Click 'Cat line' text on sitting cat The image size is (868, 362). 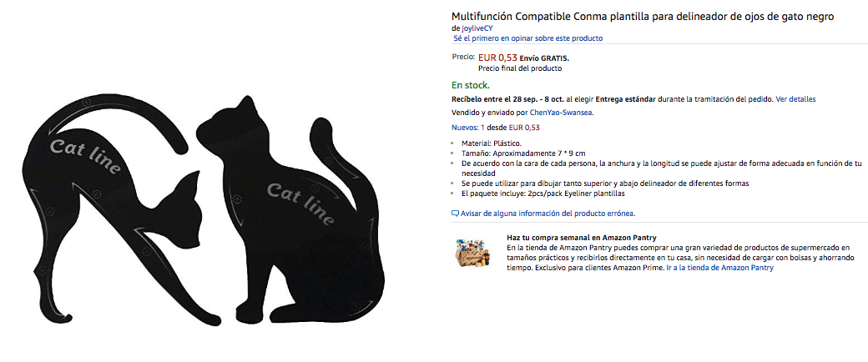point(300,204)
